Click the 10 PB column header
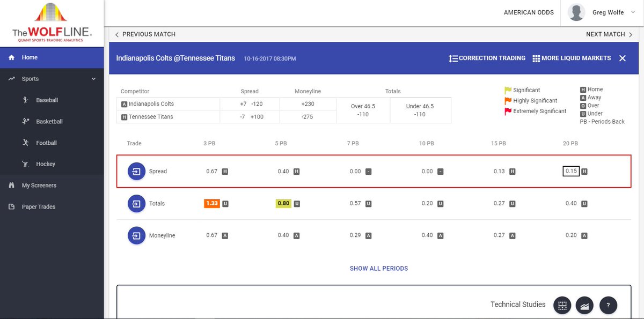The height and width of the screenshot is (319, 644). point(427,144)
